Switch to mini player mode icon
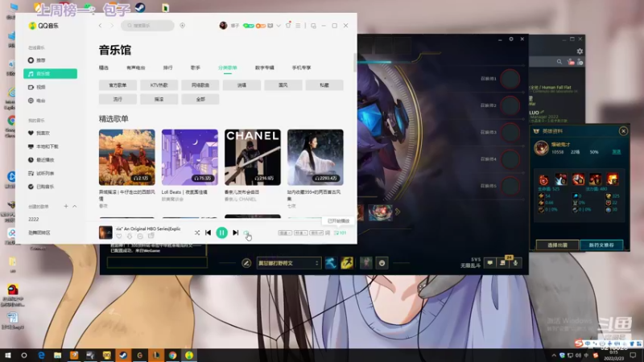 tap(313, 26)
